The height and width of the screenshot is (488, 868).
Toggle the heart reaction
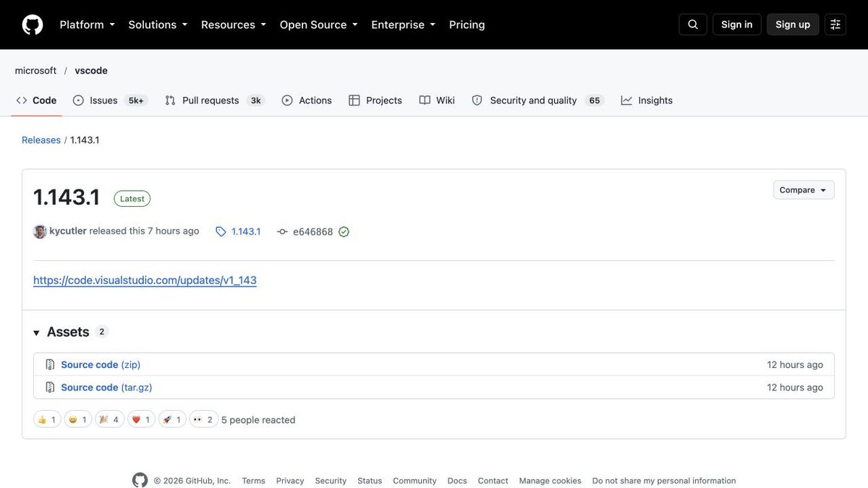[x=141, y=420]
